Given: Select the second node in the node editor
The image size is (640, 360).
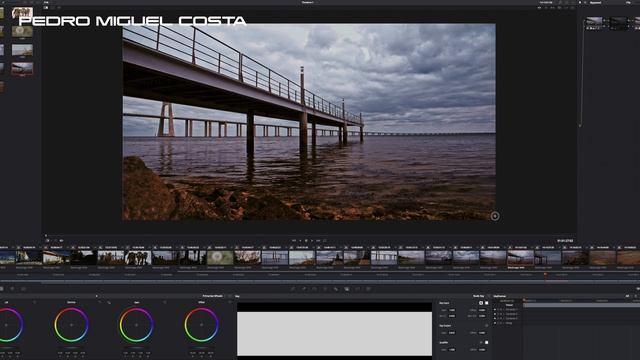Looking at the screenshot, I should click(x=619, y=23).
